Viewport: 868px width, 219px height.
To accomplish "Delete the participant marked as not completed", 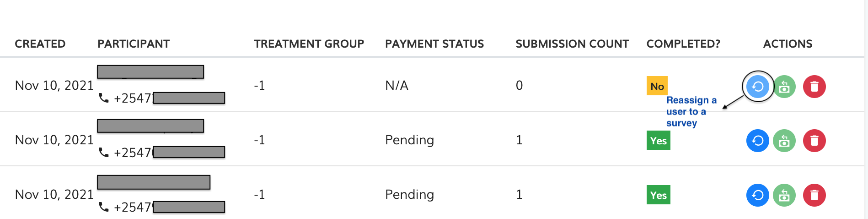I will (x=814, y=87).
